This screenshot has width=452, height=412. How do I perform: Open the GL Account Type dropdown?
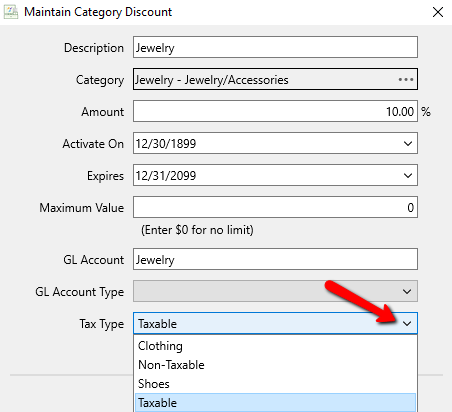(407, 292)
